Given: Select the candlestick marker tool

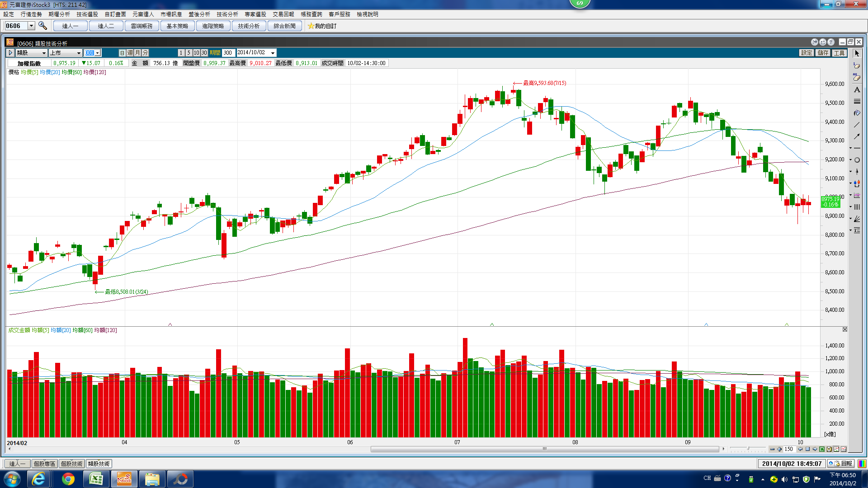Looking at the screenshot, I should pyautogui.click(x=857, y=172).
